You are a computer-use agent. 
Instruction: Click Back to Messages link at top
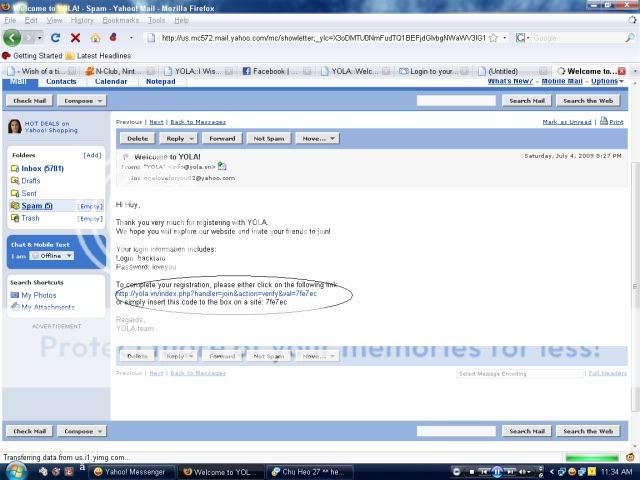(198, 122)
